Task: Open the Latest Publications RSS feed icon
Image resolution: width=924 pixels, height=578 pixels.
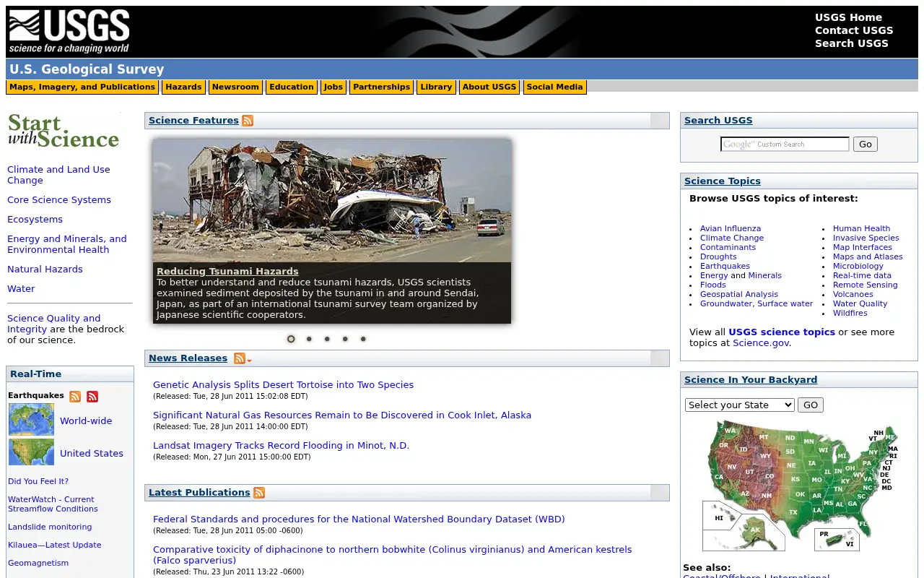Action: pyautogui.click(x=259, y=493)
